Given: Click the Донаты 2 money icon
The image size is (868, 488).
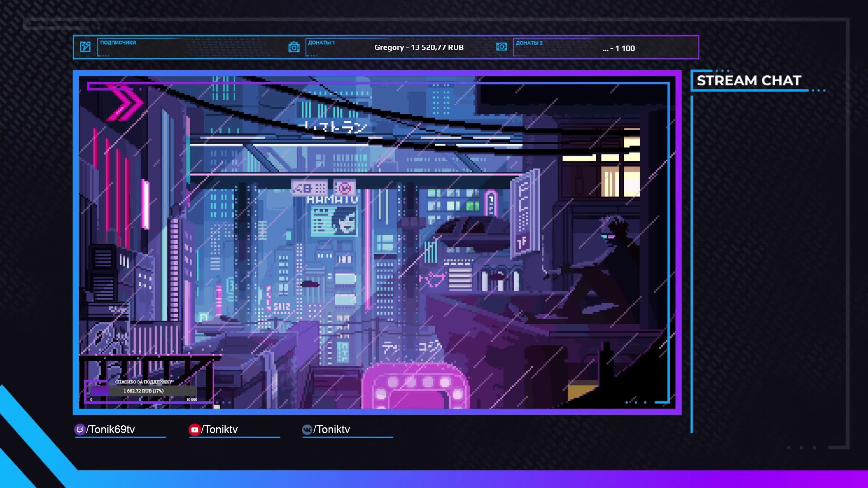Looking at the screenshot, I should coord(501,47).
